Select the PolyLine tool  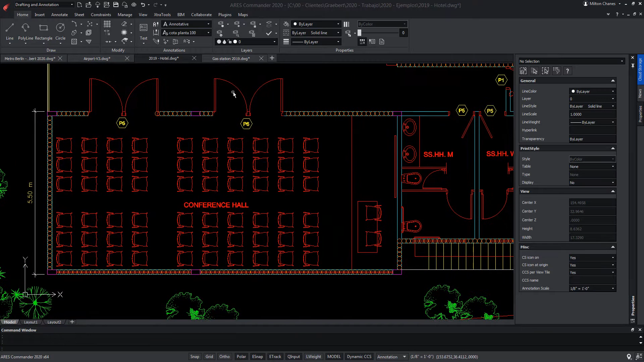click(25, 32)
